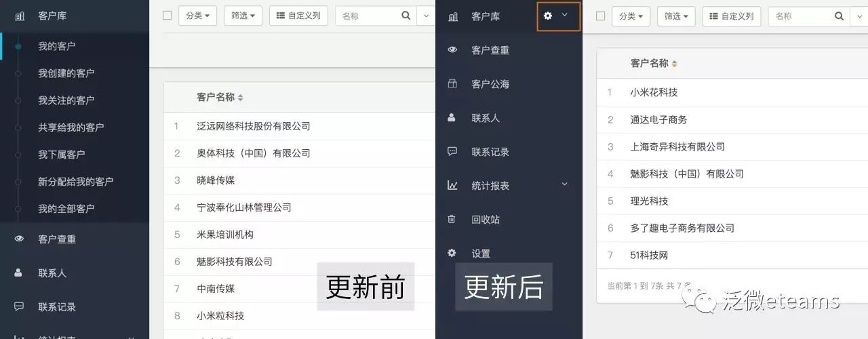Tick the select-all checkbox in the before-update toolbar

point(167,15)
